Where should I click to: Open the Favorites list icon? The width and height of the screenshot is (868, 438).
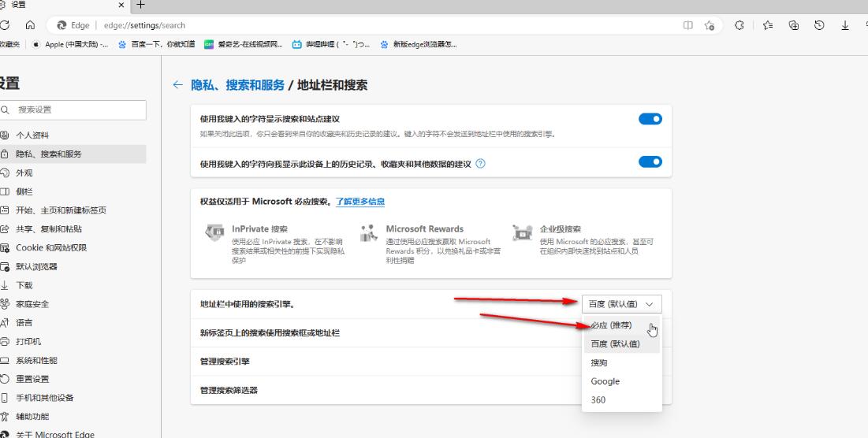point(768,25)
